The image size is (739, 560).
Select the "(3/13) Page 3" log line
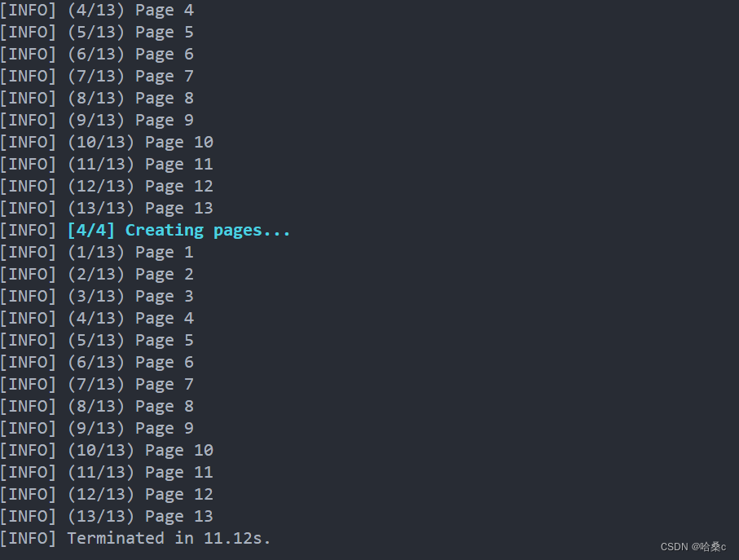point(130,297)
